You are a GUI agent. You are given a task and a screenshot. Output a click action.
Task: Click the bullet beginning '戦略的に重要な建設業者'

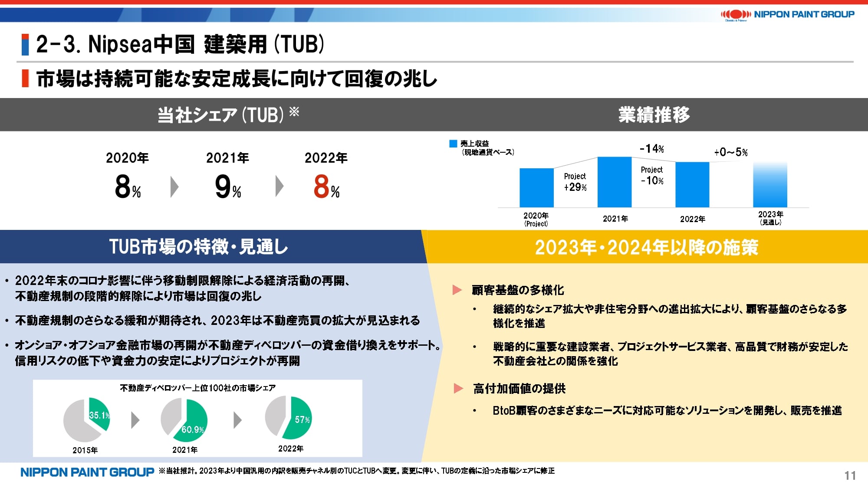[x=671, y=354]
